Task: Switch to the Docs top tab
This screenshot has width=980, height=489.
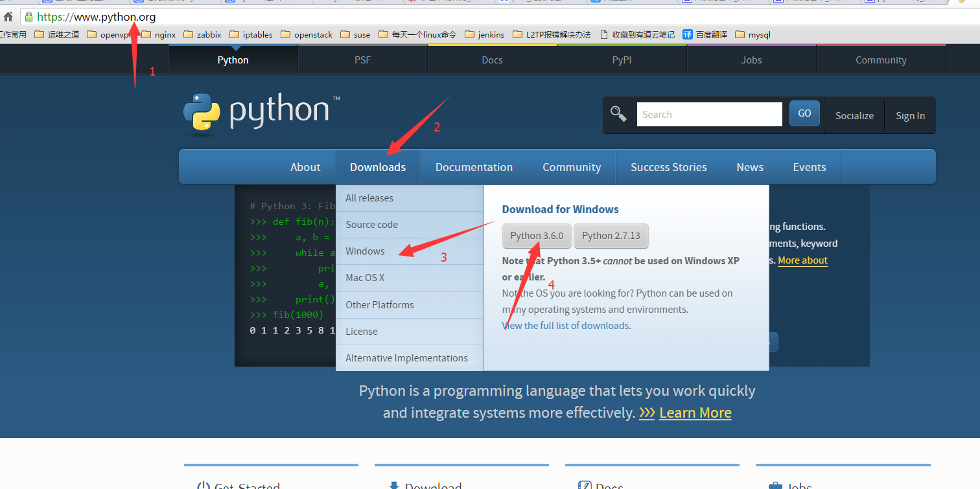Action: 493,60
